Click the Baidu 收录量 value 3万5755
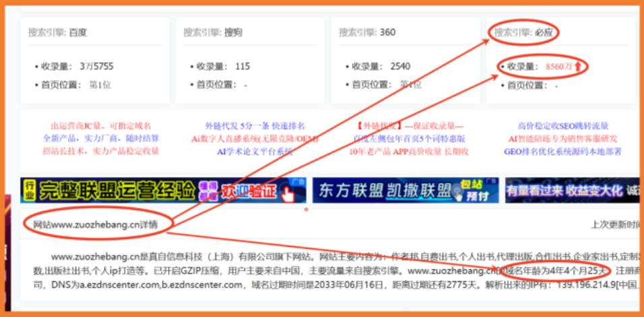 click(x=96, y=67)
